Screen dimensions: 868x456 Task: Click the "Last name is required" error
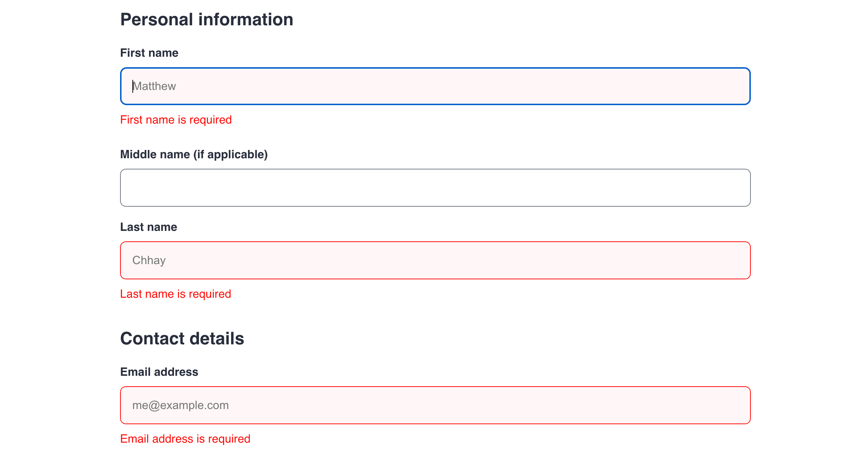(x=175, y=294)
